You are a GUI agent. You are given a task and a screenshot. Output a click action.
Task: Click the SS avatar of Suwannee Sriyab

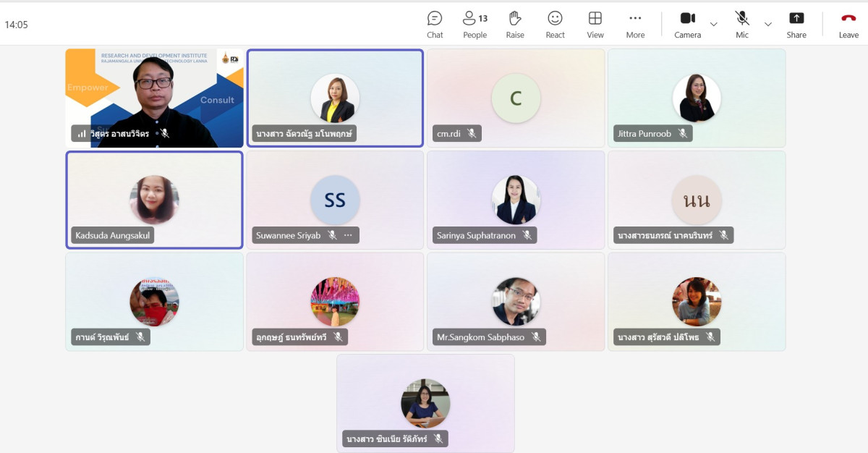[335, 200]
